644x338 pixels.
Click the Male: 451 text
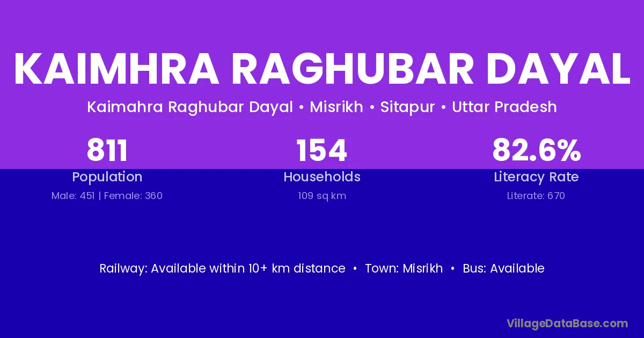point(73,196)
